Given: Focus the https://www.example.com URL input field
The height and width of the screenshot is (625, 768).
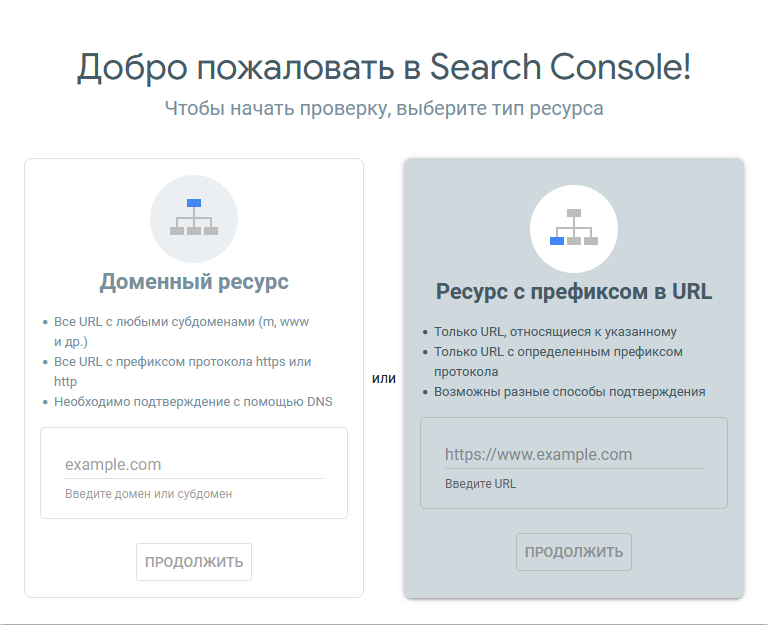Looking at the screenshot, I should pyautogui.click(x=573, y=454).
